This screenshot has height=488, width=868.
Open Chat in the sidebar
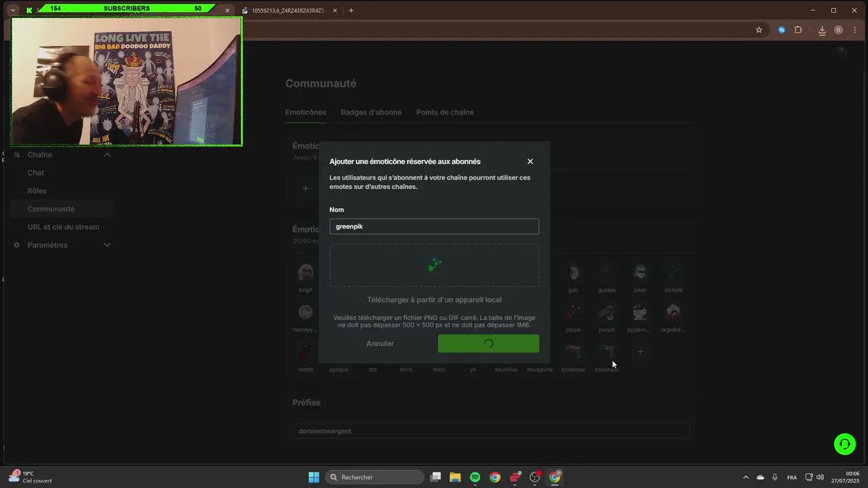pyautogui.click(x=36, y=173)
